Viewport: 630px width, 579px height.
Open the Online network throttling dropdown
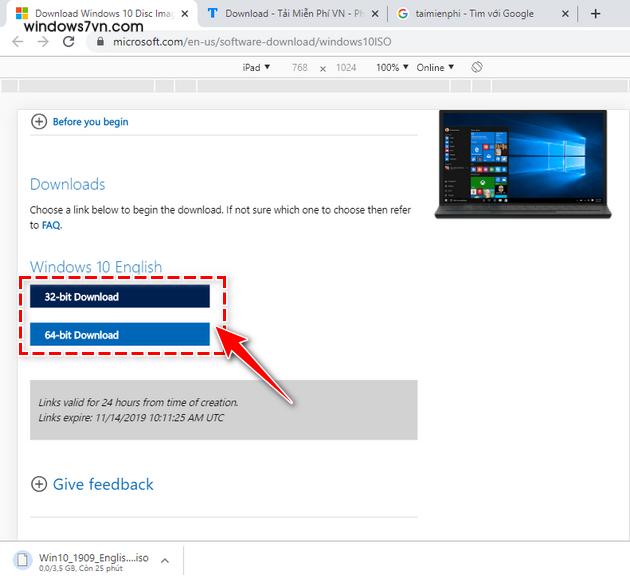[x=435, y=67]
